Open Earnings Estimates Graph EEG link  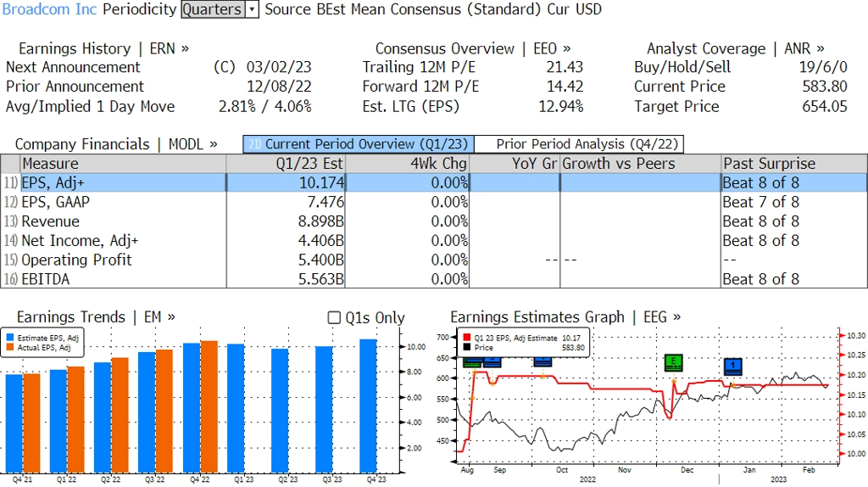[x=565, y=317]
